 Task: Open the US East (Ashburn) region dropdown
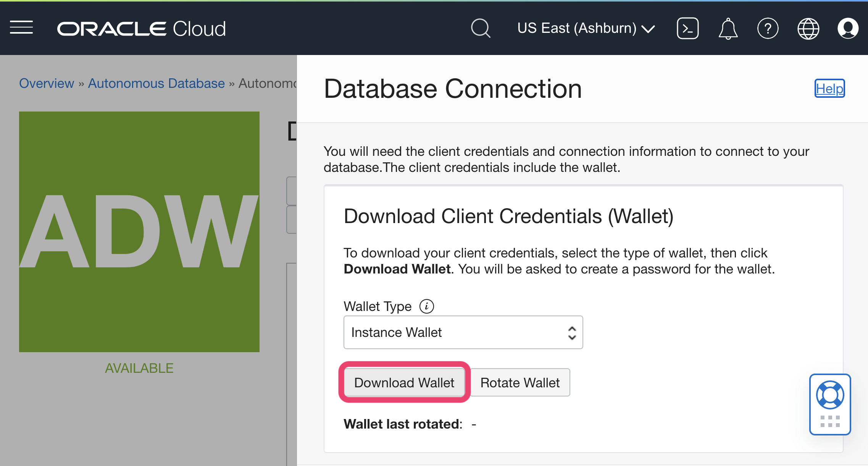[586, 28]
